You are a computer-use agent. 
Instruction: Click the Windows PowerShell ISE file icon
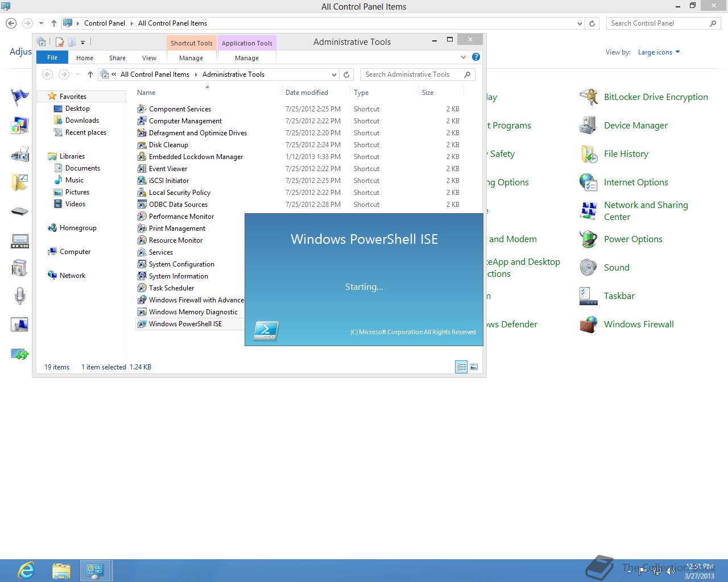(x=142, y=323)
